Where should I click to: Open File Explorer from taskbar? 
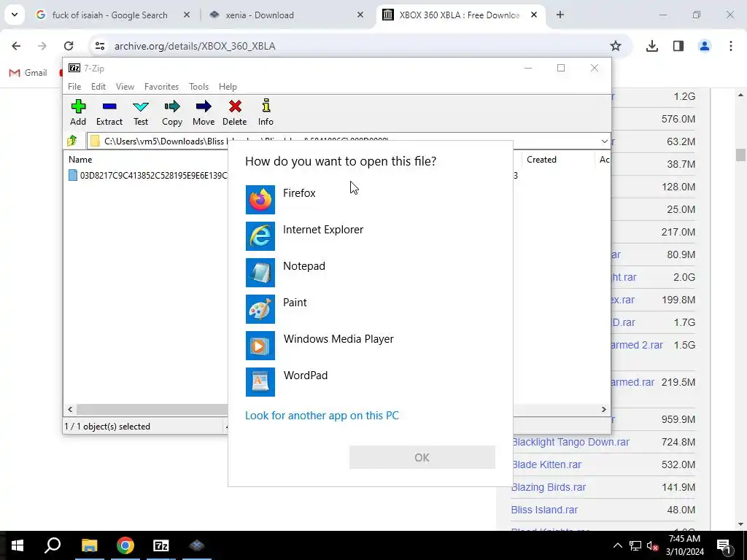click(x=89, y=545)
